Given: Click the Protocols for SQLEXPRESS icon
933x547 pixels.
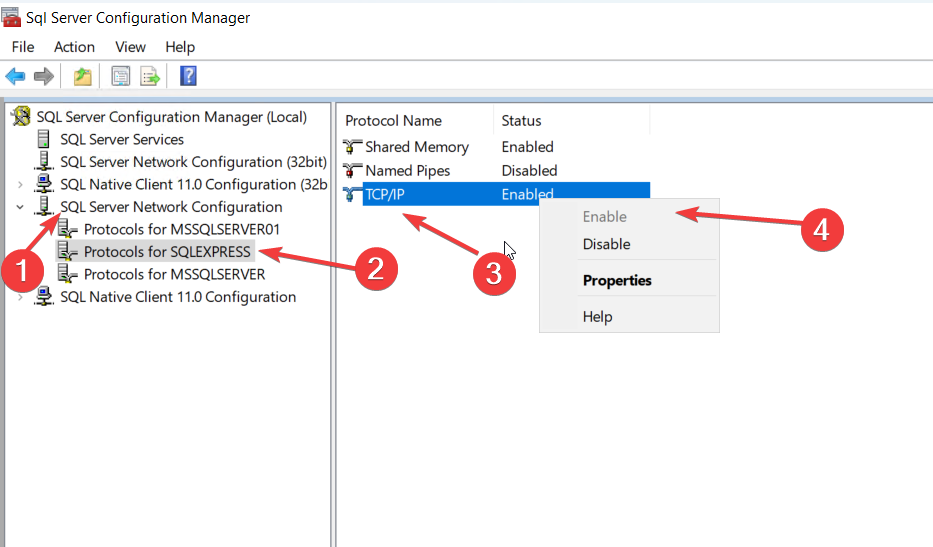Looking at the screenshot, I should (67, 252).
